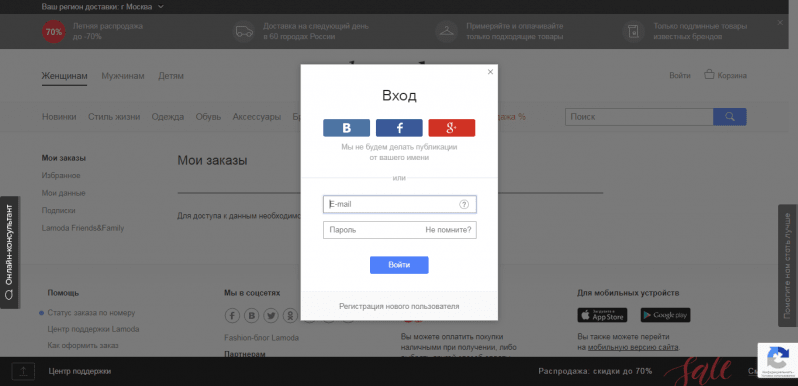
Task: Open the Онлайн-консультант side tab
Action: click(9, 252)
